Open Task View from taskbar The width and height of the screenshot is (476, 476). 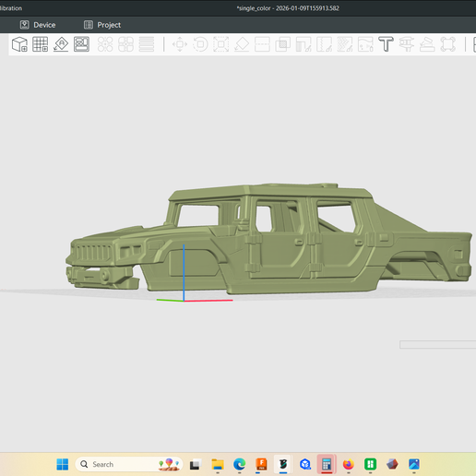(x=195, y=464)
